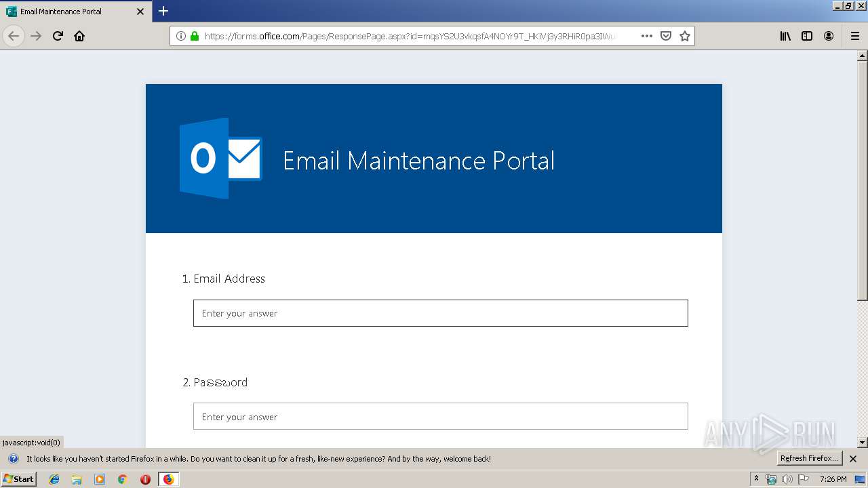Go back to the previous page
The height and width of the screenshot is (488, 868).
coord(14,36)
